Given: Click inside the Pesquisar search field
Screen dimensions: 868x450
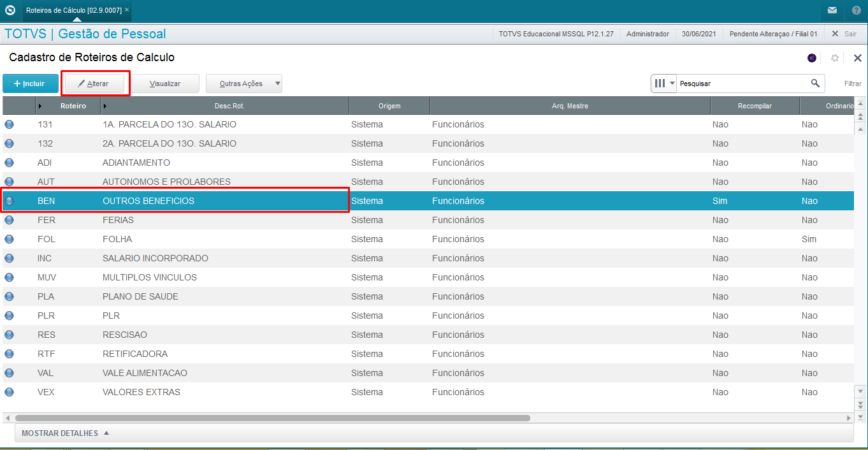Looking at the screenshot, I should click(742, 83).
